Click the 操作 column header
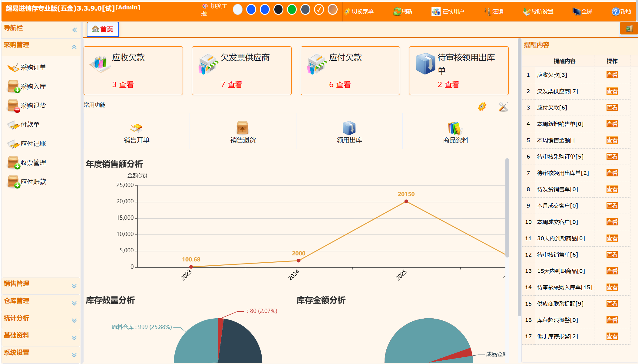The image size is (638, 364). [612, 61]
